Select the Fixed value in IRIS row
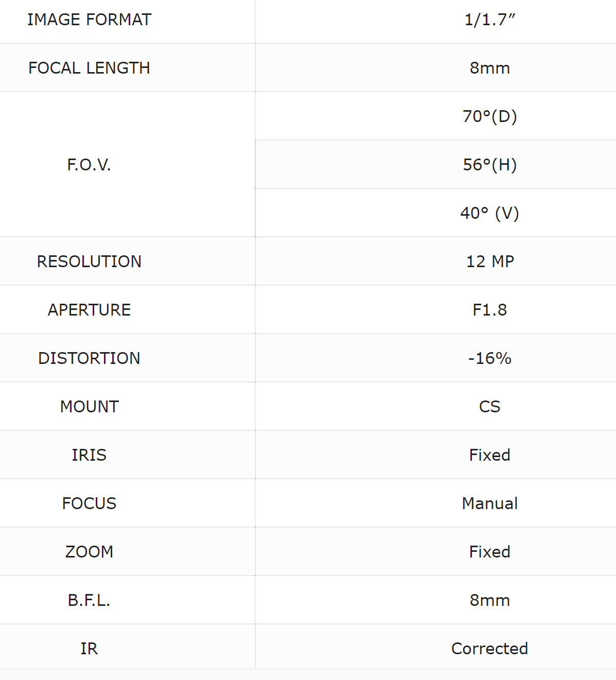Viewport: 616px width, 680px height. [489, 455]
